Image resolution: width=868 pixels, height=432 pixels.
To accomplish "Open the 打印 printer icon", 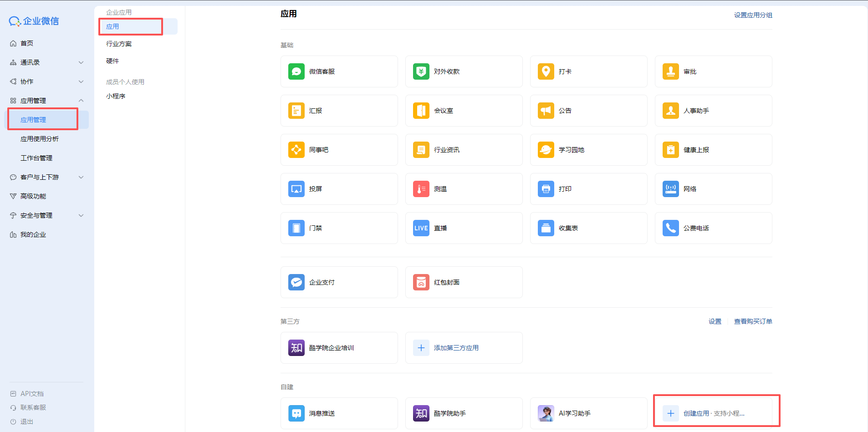I will [546, 189].
